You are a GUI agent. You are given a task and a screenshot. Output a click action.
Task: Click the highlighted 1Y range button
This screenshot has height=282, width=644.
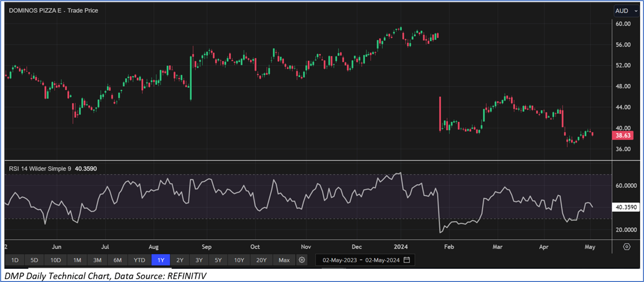(x=160, y=260)
